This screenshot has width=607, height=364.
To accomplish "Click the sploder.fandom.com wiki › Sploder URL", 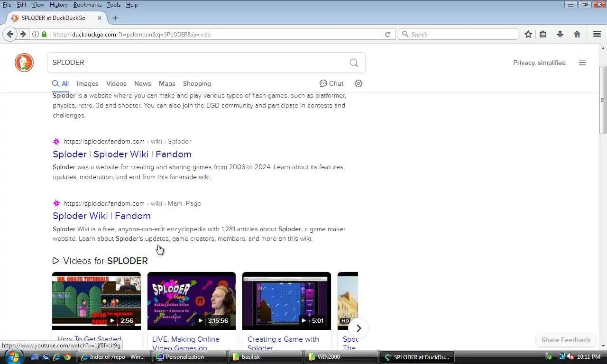I will pos(128,141).
